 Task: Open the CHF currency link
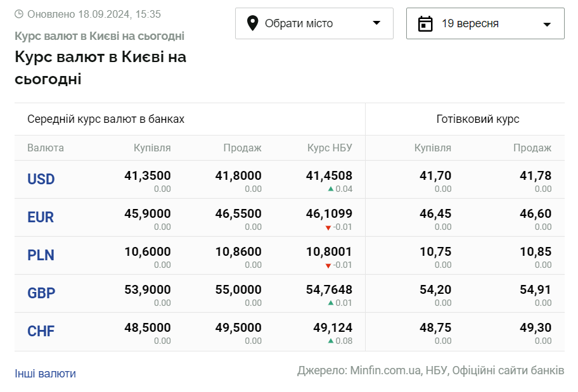click(41, 331)
